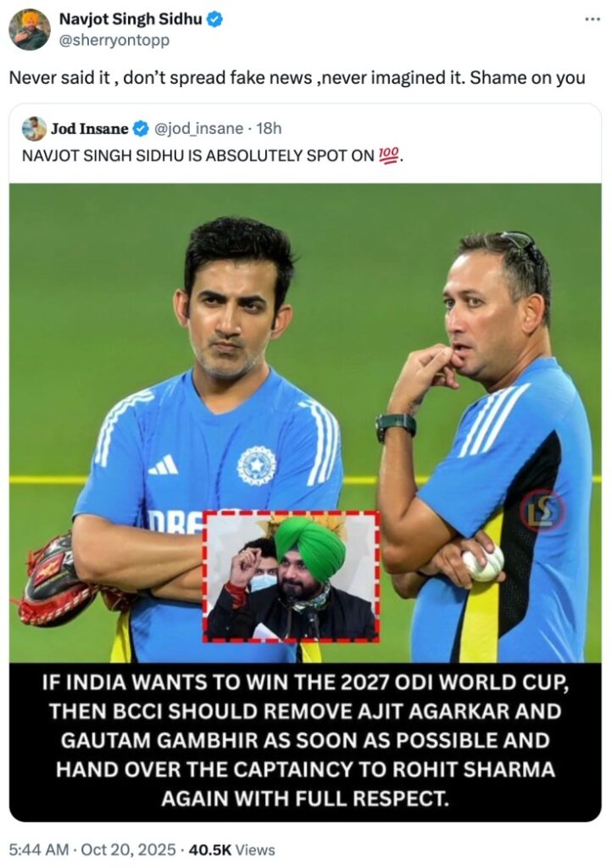Select the 'Never said it' tweet text
The height and width of the screenshot is (868, 612).
298,77
